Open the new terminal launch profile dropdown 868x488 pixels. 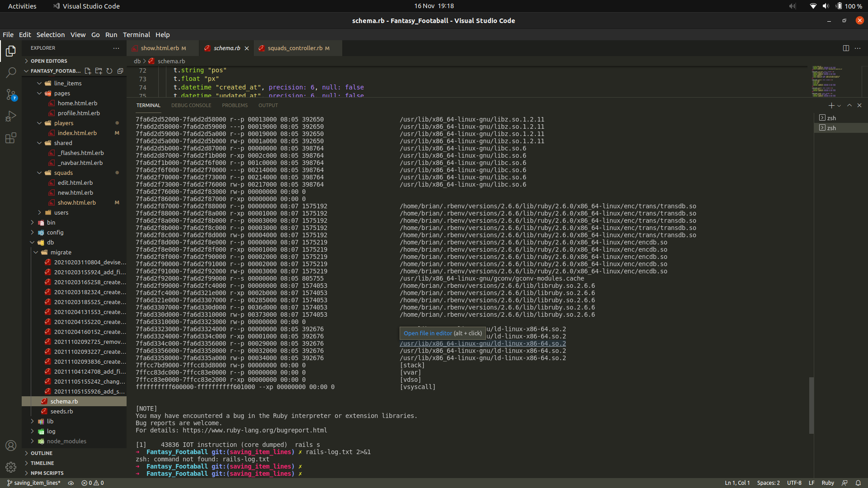(x=839, y=106)
